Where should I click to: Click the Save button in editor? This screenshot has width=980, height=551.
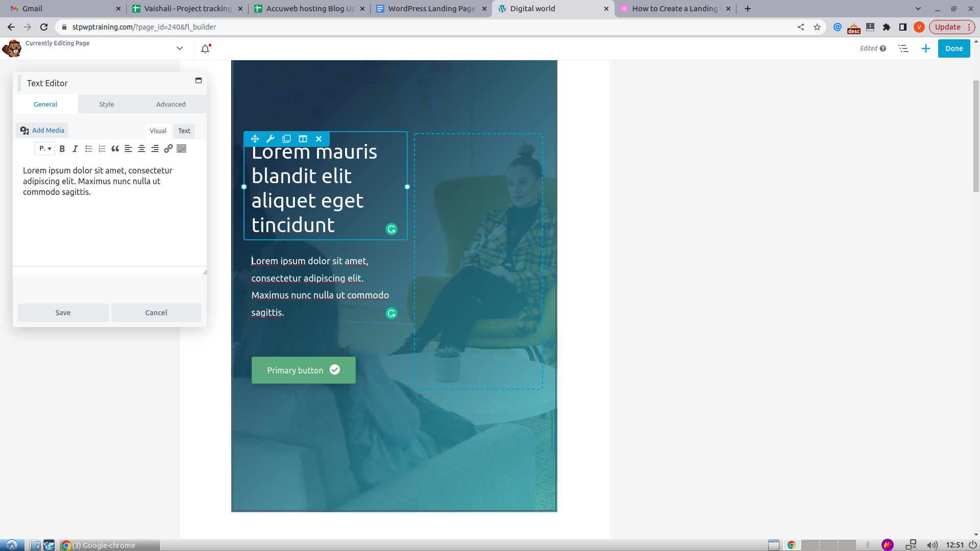tap(63, 312)
